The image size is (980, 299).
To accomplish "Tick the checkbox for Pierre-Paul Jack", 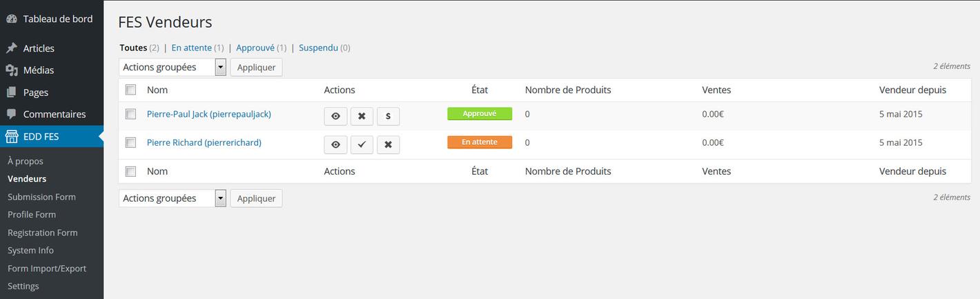I will pyautogui.click(x=130, y=114).
